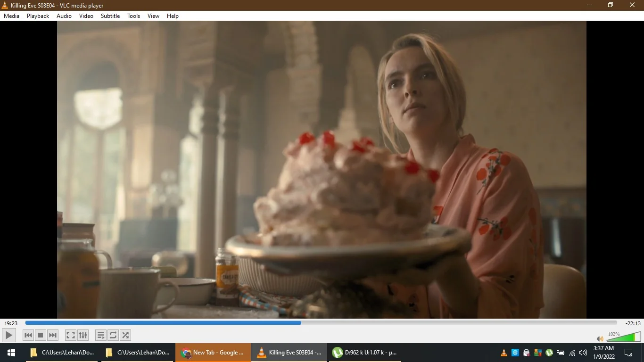Switch to first File Explorer taskbar window
644x362 pixels.
click(x=62, y=353)
